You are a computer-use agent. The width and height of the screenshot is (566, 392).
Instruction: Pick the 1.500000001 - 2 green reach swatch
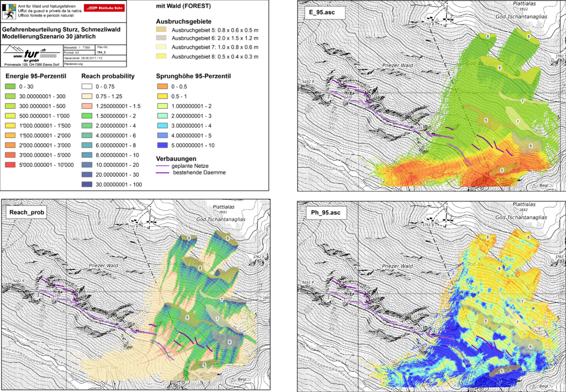coord(87,116)
